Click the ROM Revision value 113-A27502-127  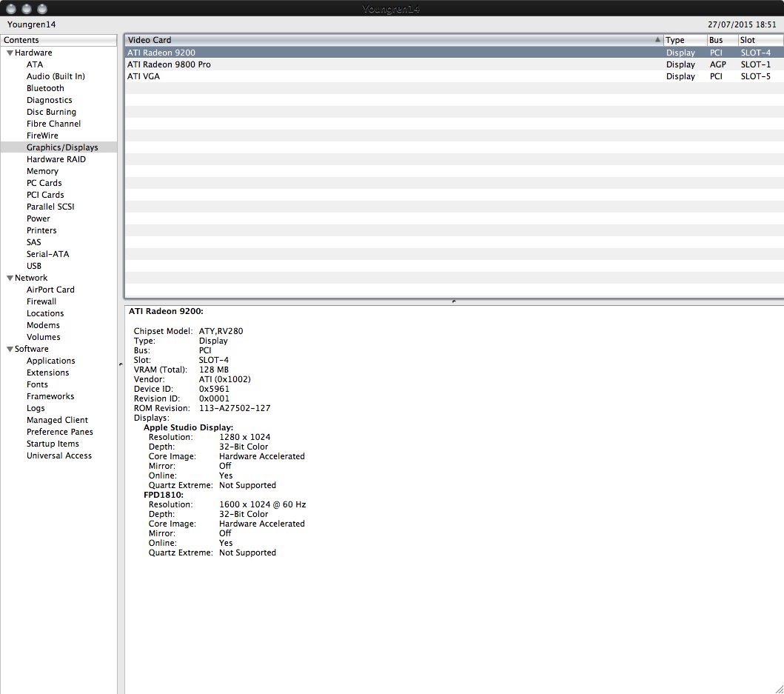tap(235, 408)
